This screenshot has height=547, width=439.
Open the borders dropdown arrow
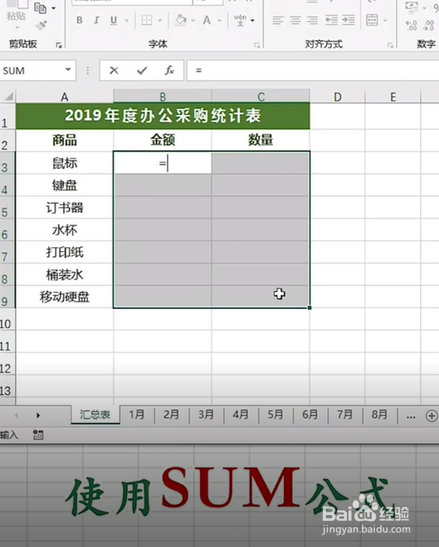160,21
